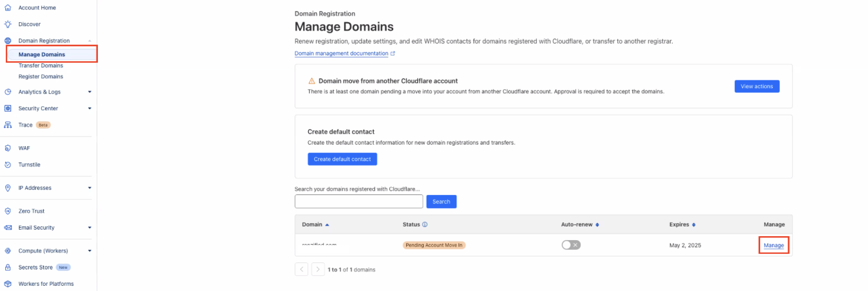Click the domain search input field
The height and width of the screenshot is (291, 868).
click(359, 202)
